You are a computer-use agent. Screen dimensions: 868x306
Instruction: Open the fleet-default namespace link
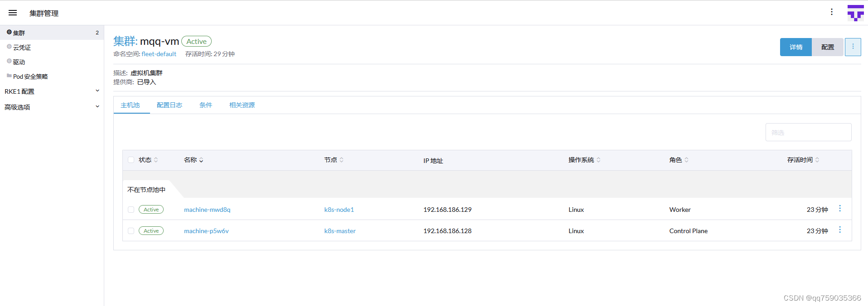click(x=159, y=54)
